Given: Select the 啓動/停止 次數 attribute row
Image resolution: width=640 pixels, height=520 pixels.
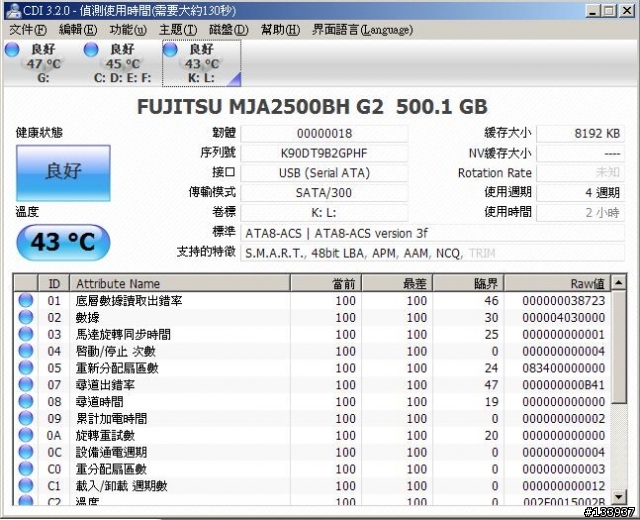Looking at the screenshot, I should pos(312,351).
